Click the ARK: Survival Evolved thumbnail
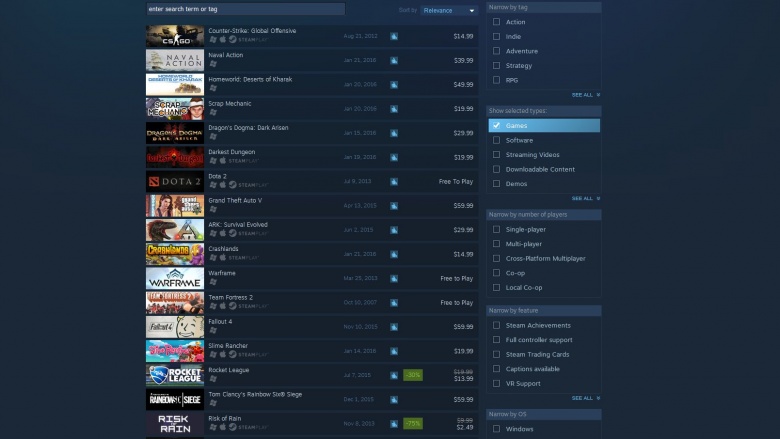780x439 pixels. (175, 230)
